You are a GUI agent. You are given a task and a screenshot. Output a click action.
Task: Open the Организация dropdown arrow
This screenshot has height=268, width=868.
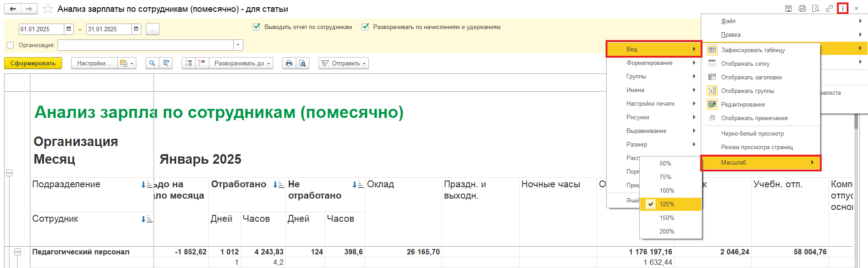tap(238, 45)
